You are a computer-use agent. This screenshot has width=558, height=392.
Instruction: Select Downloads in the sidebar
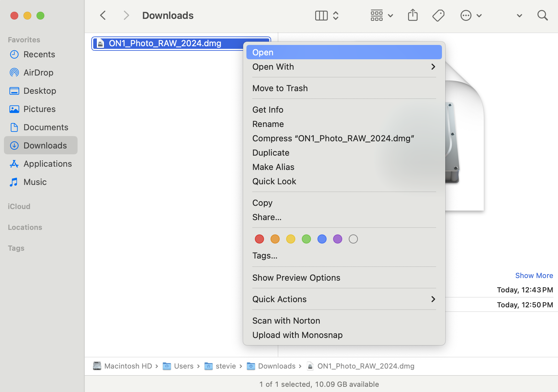tap(41, 145)
